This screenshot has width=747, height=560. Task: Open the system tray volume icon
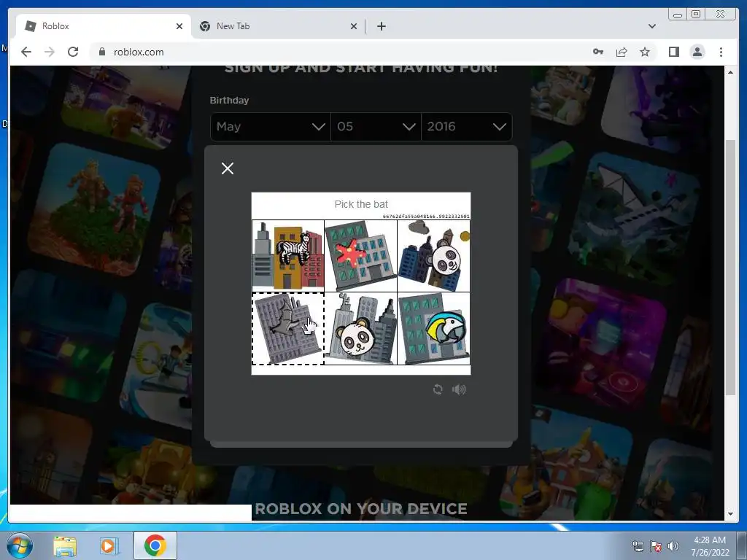pos(673,546)
